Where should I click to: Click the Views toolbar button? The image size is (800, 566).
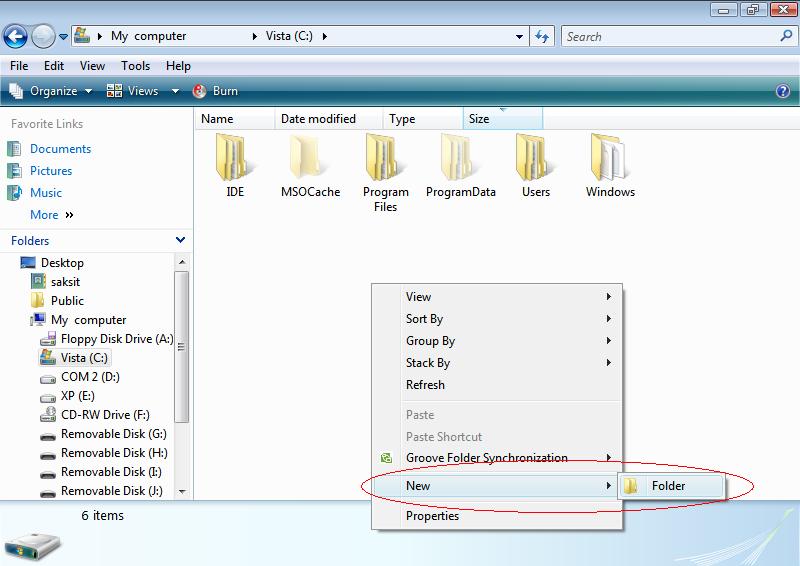[x=133, y=91]
